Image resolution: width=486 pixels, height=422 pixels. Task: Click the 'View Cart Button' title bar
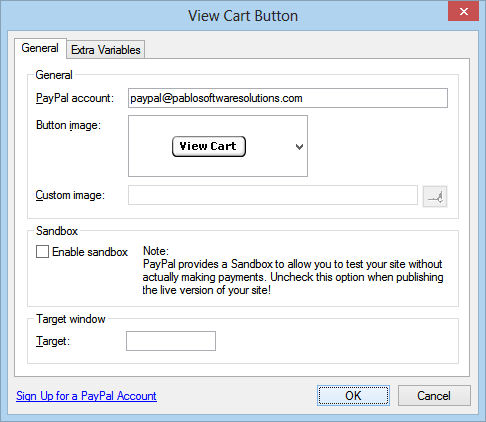[243, 16]
